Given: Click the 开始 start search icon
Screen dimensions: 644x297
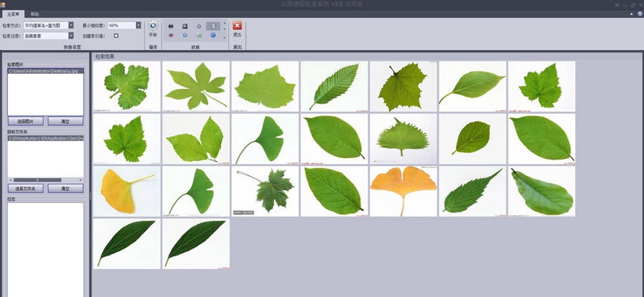Looking at the screenshot, I should (152, 27).
